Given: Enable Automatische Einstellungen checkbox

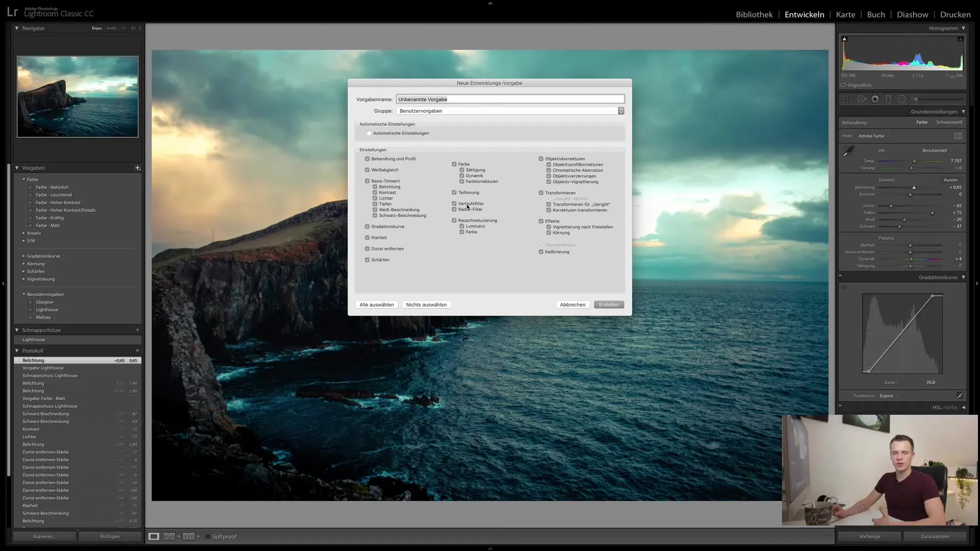Looking at the screenshot, I should click(x=369, y=134).
